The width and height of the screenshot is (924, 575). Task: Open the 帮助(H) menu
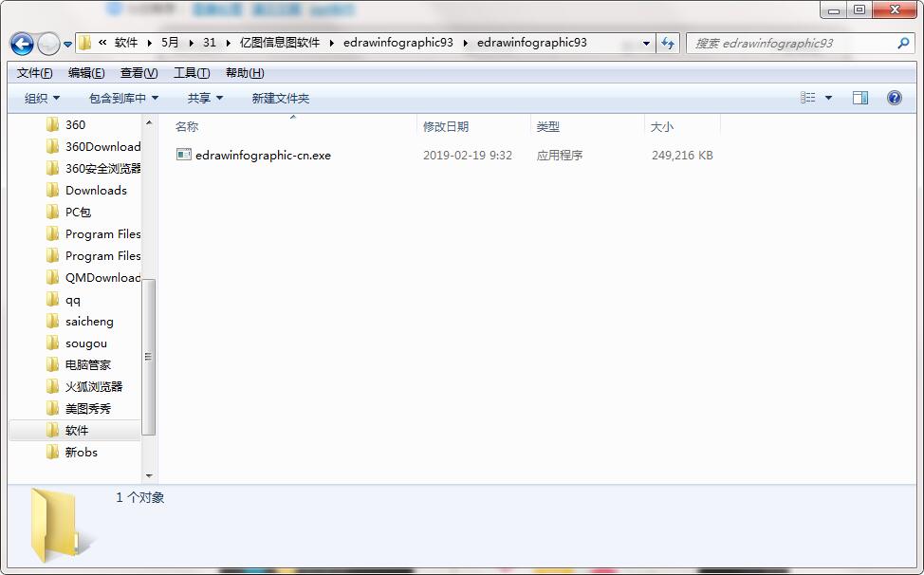[x=245, y=73]
